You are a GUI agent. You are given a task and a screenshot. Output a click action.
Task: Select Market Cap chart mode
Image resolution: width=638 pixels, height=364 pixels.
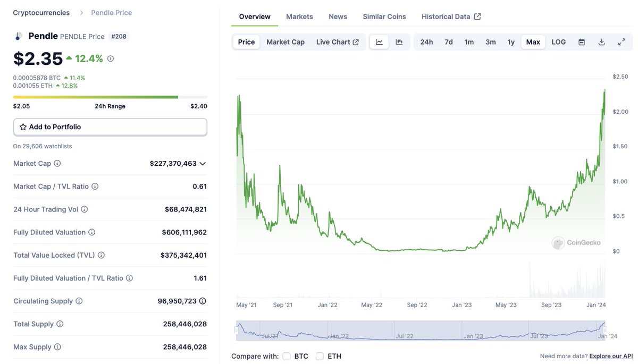point(286,42)
